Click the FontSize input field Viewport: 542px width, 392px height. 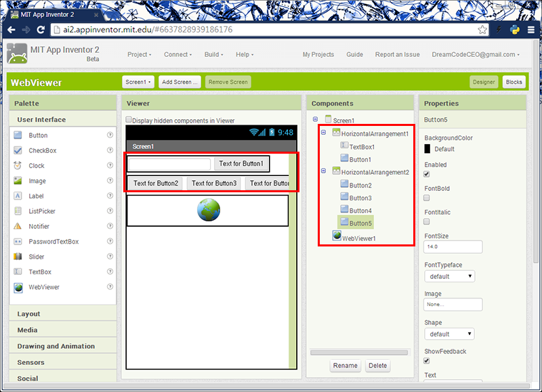[x=453, y=247]
